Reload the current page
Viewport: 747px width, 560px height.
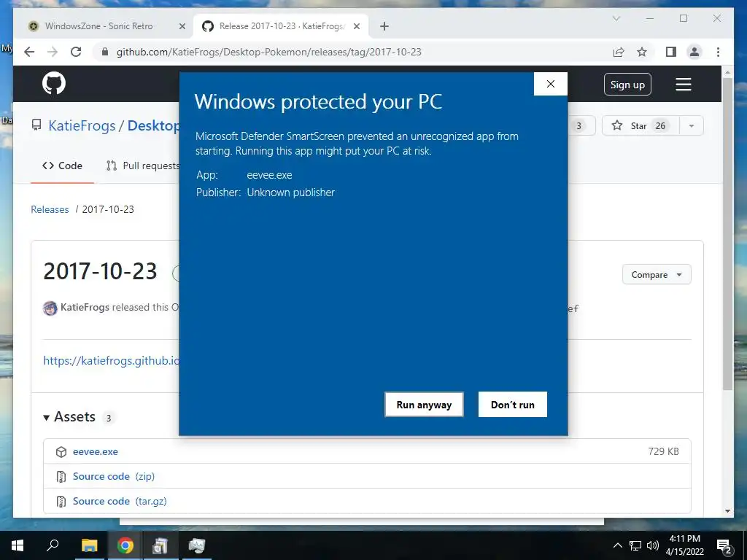76,52
